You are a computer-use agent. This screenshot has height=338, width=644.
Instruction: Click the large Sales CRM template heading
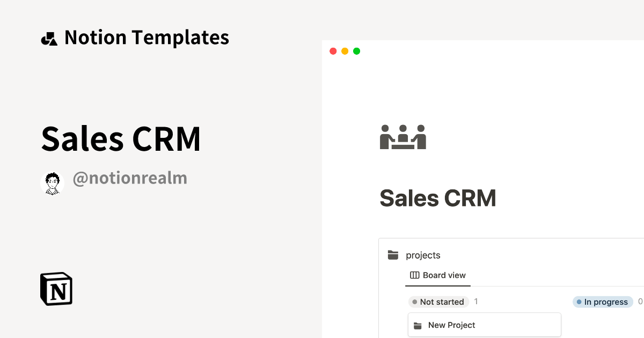click(121, 138)
